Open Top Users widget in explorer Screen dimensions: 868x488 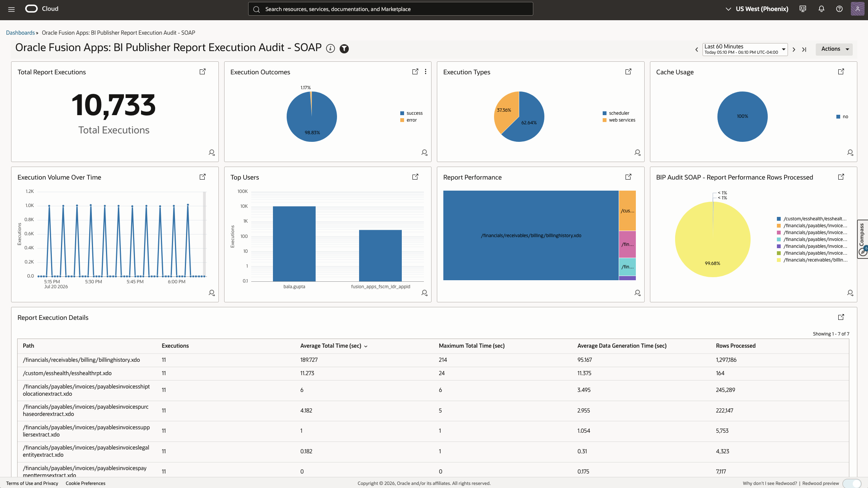(x=415, y=177)
